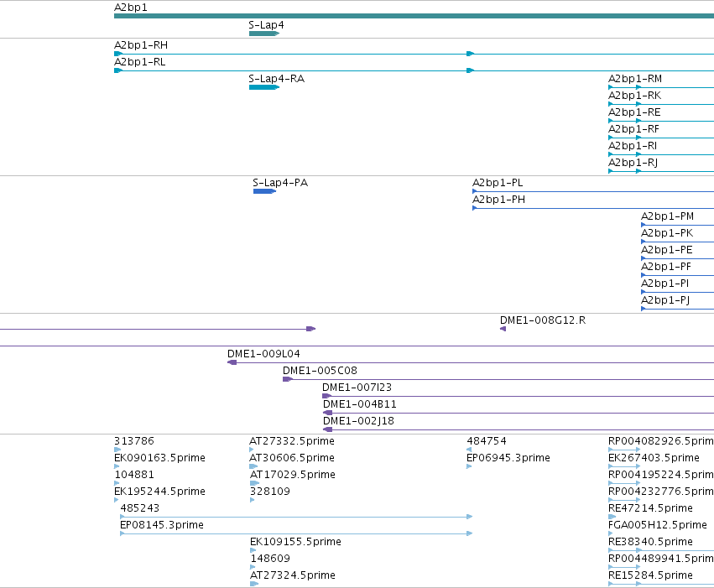Select the A2bp1 gene bar
714x588 pixels.
point(414,16)
